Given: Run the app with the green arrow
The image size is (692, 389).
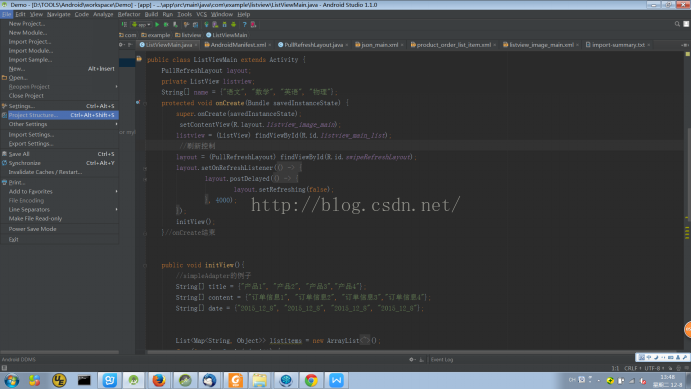Looking at the screenshot, I should pyautogui.click(x=157, y=25).
